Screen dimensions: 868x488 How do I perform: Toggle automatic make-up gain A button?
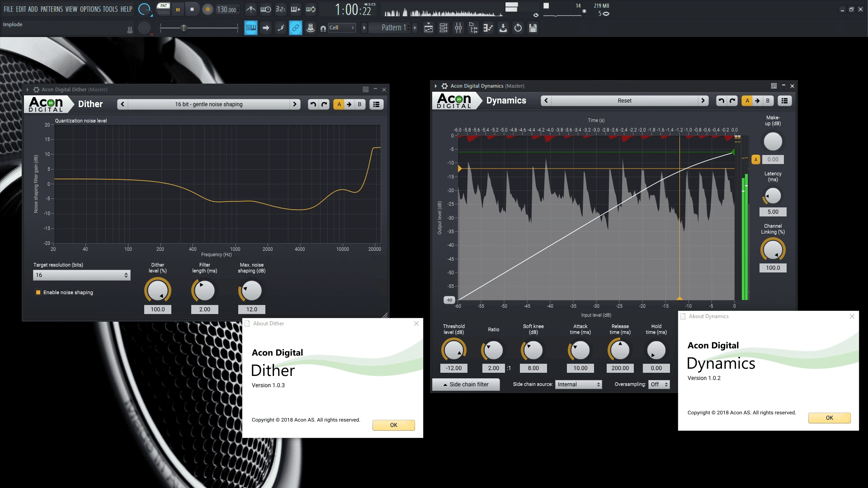click(756, 160)
